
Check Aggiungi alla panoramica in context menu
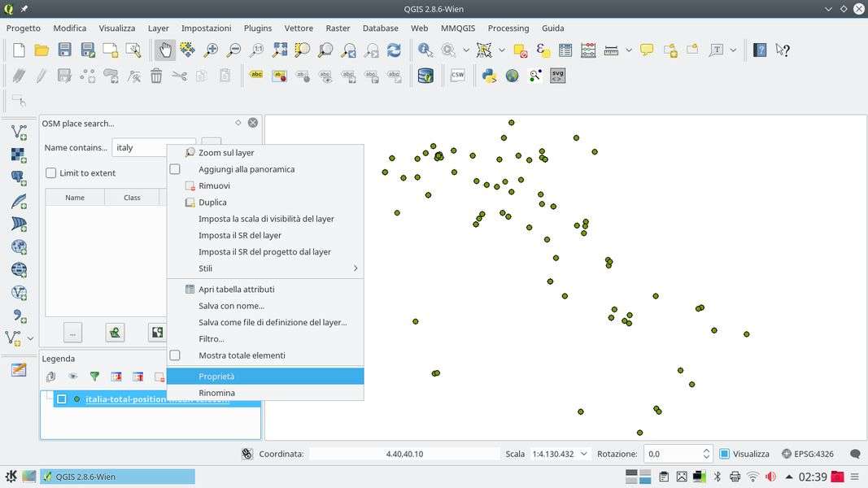click(175, 169)
